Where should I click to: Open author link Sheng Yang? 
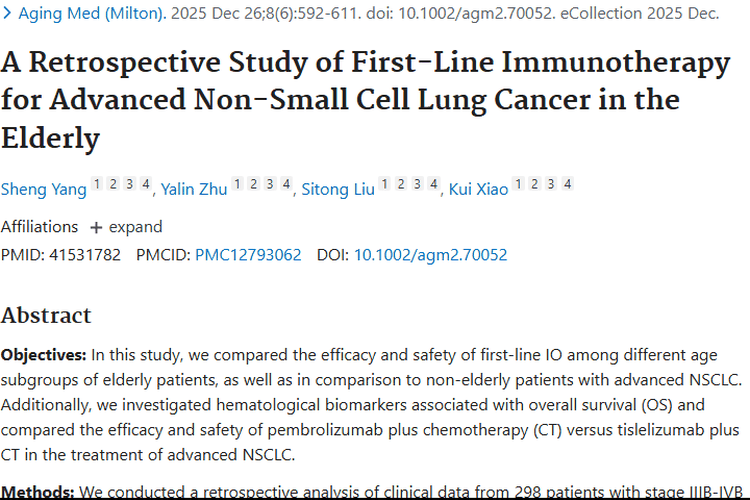coord(43,189)
